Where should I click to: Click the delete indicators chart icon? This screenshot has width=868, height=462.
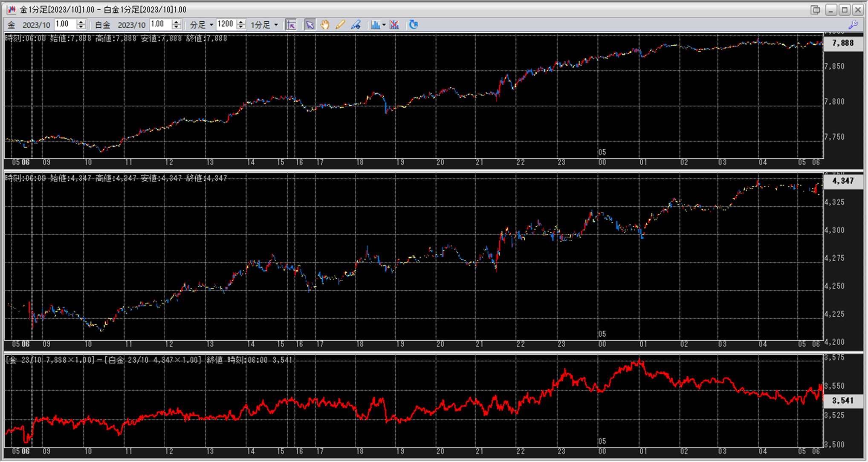point(394,25)
